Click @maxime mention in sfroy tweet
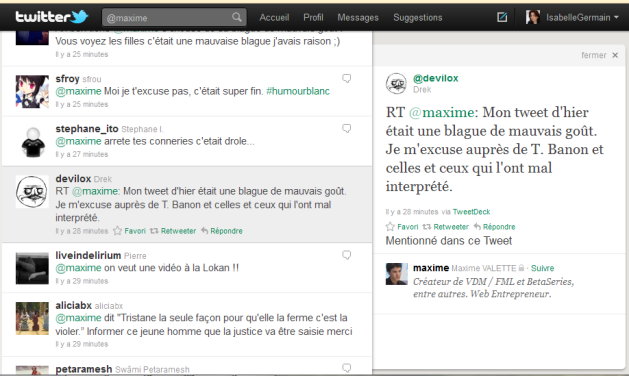Screen dimensions: 629x376 (x=78, y=91)
